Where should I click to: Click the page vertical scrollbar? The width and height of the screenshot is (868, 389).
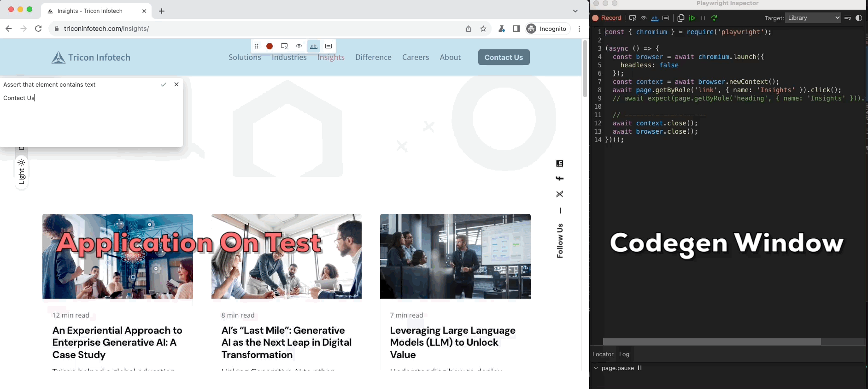tap(585, 69)
